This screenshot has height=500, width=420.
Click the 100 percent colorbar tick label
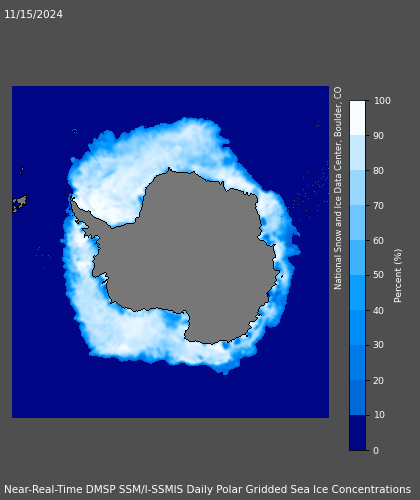point(382,101)
